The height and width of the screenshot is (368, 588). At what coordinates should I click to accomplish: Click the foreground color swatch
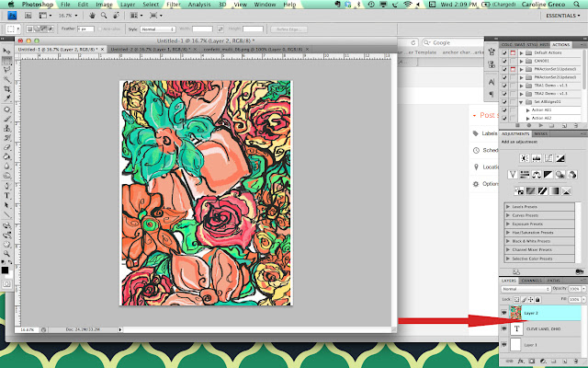pos(5,270)
